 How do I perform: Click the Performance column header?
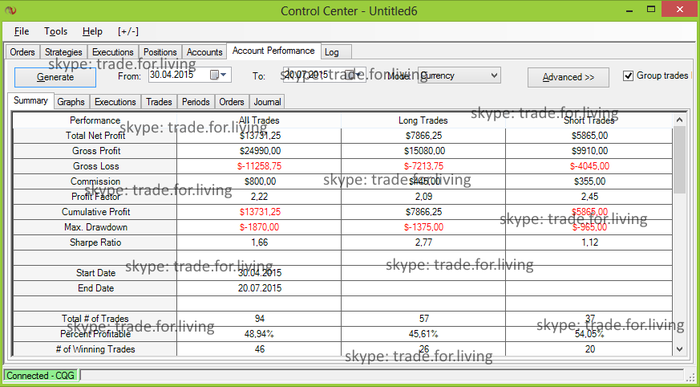[95, 120]
